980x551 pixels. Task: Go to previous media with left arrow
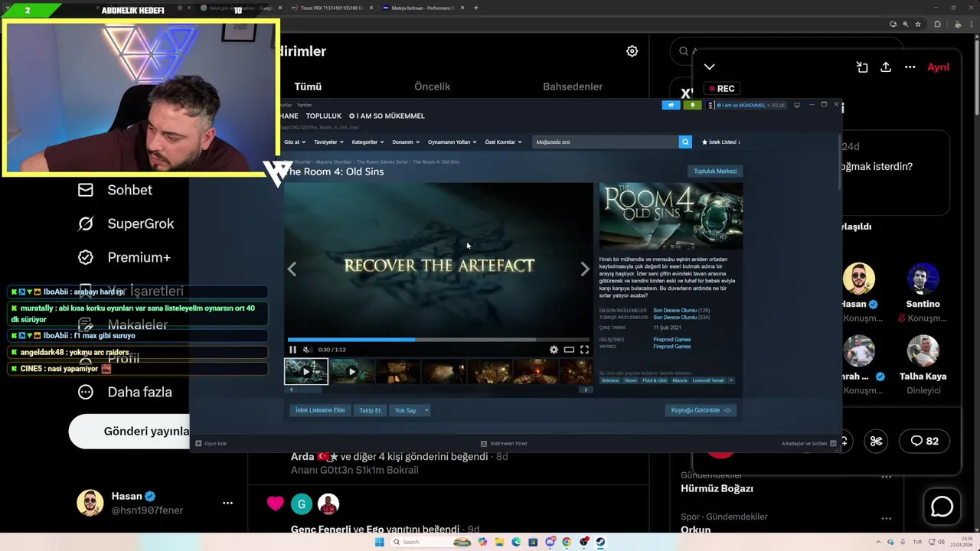click(x=292, y=269)
